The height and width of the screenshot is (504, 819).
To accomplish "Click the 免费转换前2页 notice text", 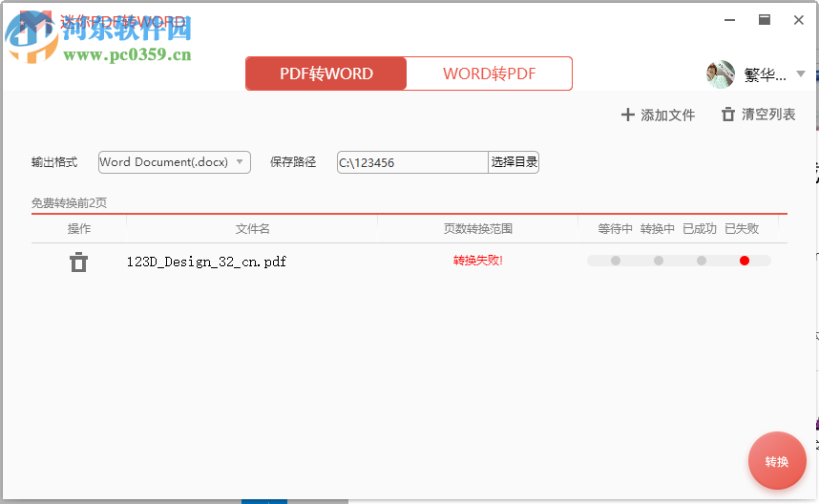I will click(x=69, y=203).
